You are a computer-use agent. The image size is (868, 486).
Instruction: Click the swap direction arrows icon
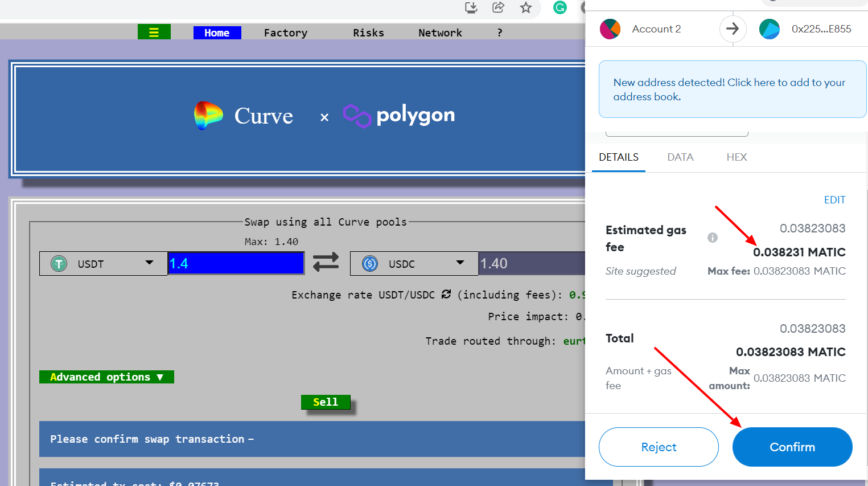point(326,263)
